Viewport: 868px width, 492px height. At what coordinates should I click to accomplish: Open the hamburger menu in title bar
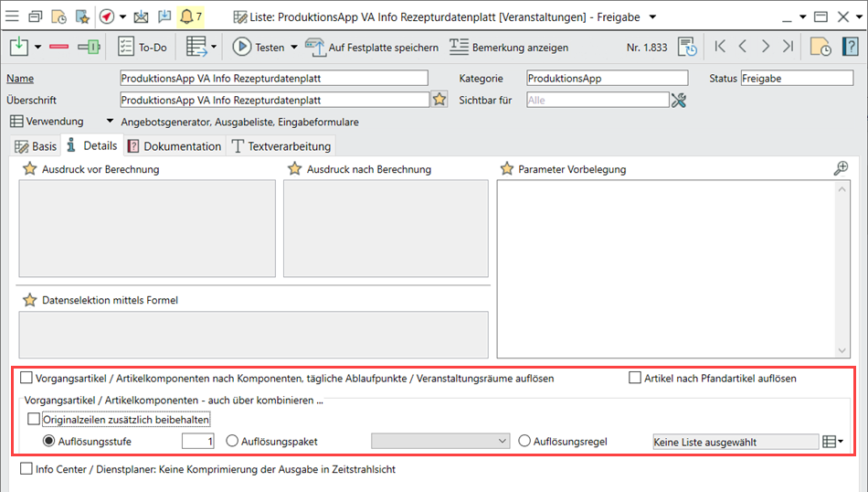point(13,16)
